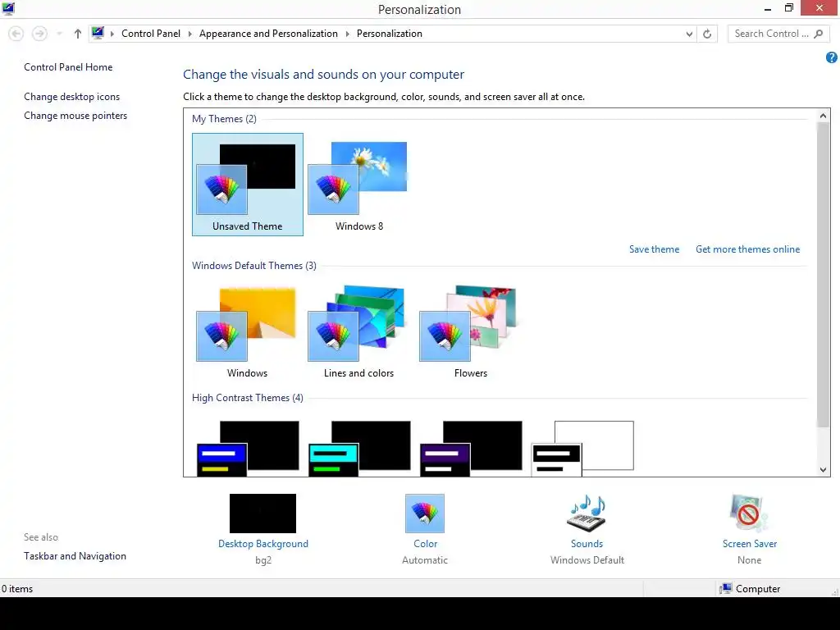Screen dimensions: 840x630
Task: Click the Sounds link label
Action: pos(587,544)
